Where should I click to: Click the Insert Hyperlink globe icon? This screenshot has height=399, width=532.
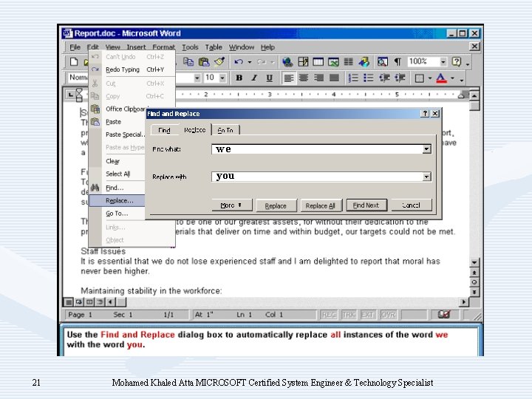[287, 62]
